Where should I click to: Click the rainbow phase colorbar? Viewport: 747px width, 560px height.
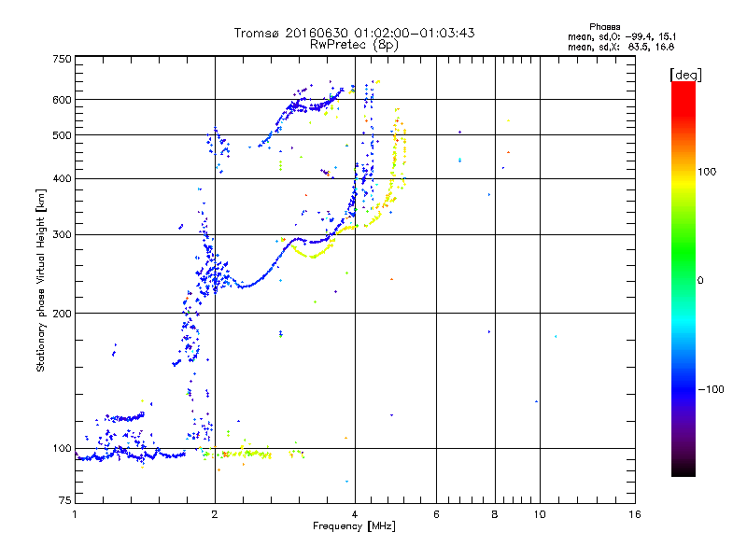coord(684,279)
